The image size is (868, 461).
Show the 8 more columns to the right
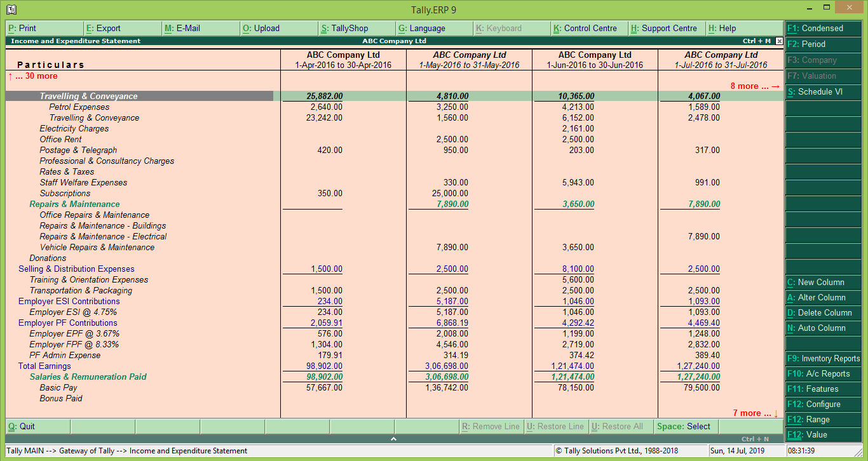tap(755, 86)
